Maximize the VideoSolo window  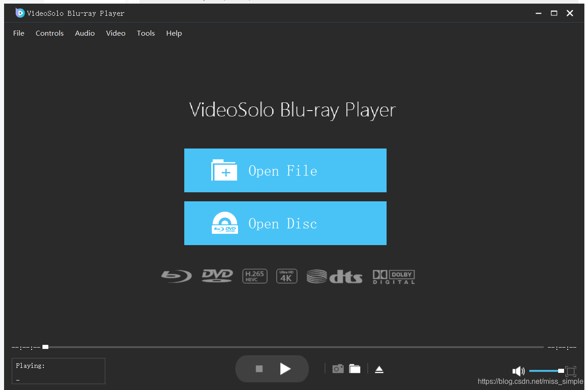tap(554, 13)
